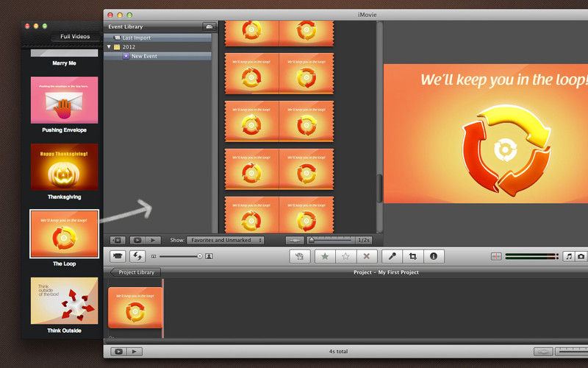The image size is (588, 368).
Task: Open the voiceover microphone tool
Action: pos(392,256)
